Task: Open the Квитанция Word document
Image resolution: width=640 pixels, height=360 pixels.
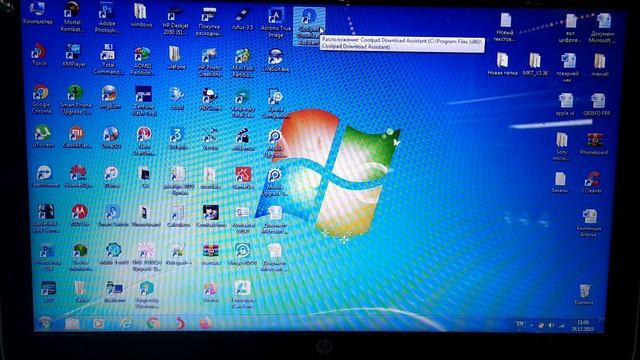Action: click(589, 222)
